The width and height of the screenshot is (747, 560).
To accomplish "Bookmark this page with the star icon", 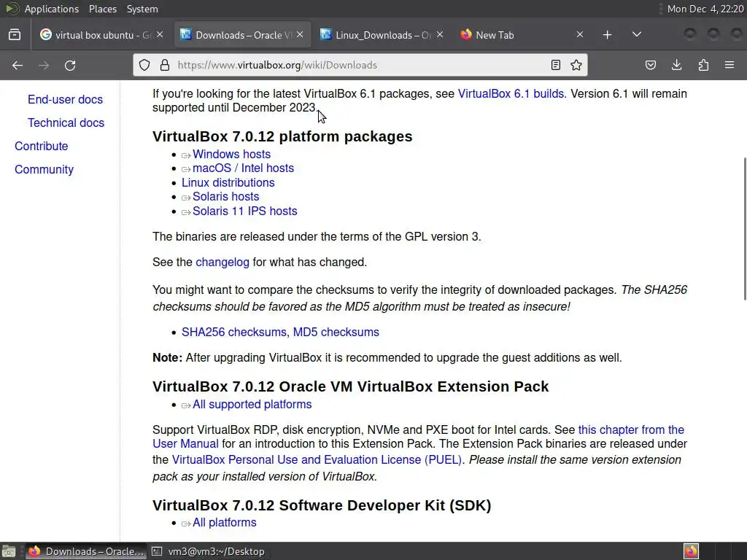I will (x=576, y=65).
